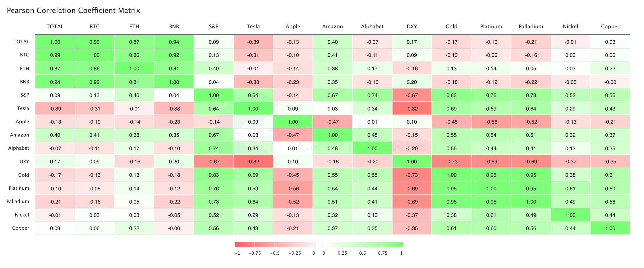Click the BTC column header

(95, 27)
